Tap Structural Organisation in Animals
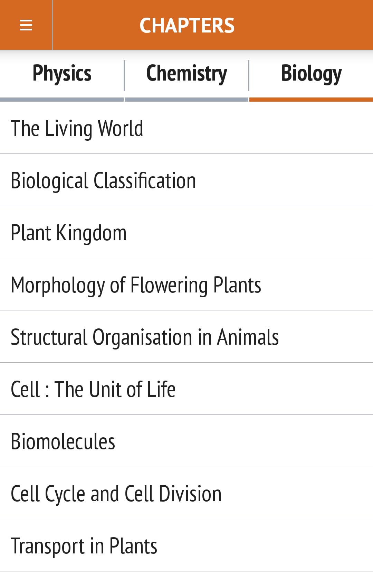373x588 pixels. (145, 337)
